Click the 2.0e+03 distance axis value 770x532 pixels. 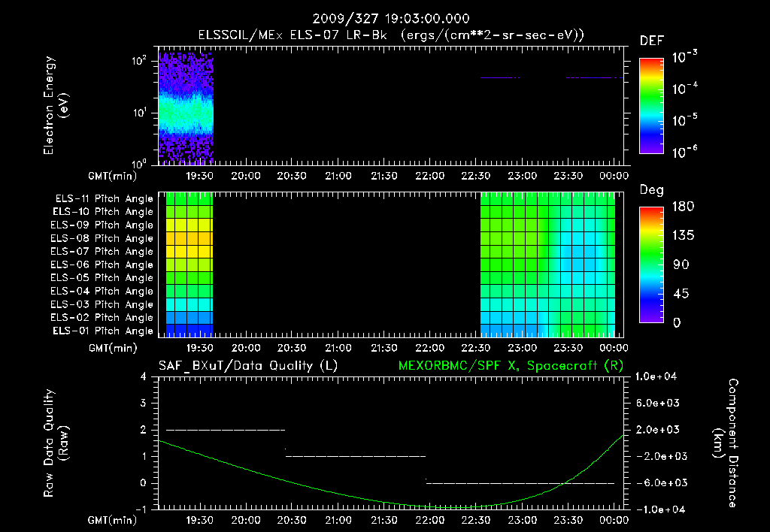(x=658, y=430)
